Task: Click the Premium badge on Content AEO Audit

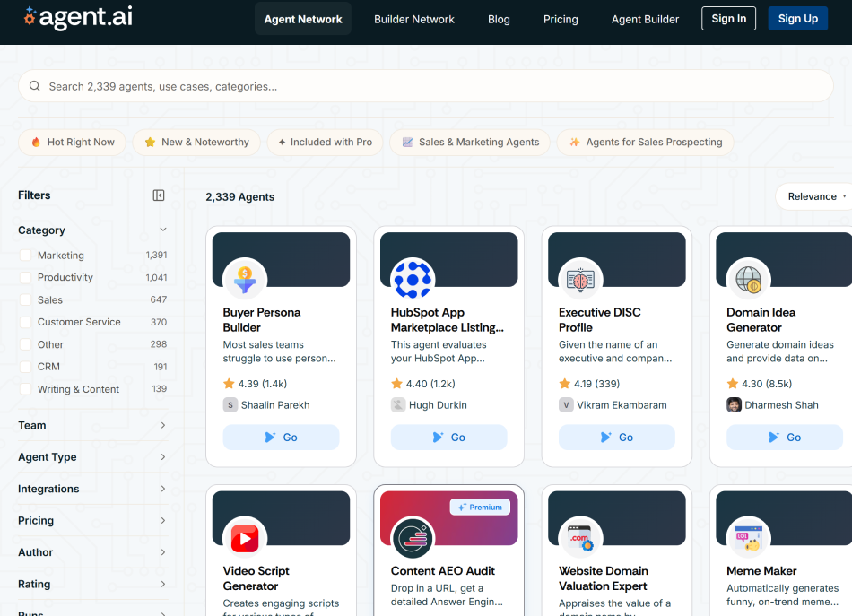Action: tap(481, 507)
